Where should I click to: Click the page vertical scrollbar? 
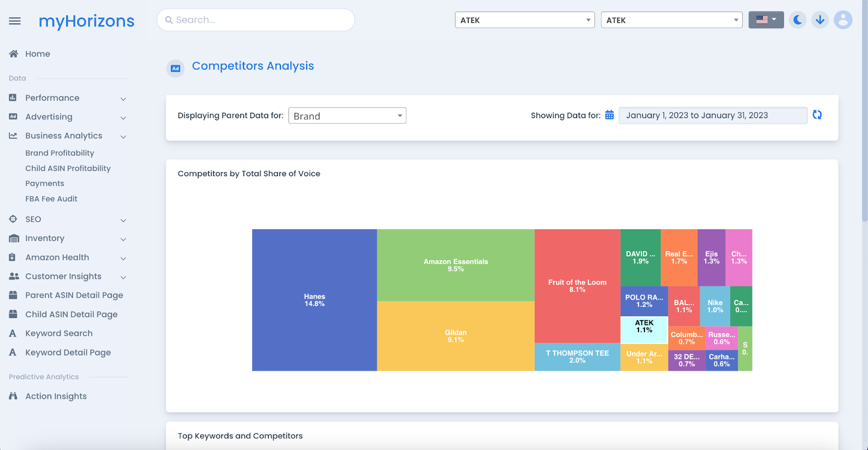pyautogui.click(x=865, y=111)
